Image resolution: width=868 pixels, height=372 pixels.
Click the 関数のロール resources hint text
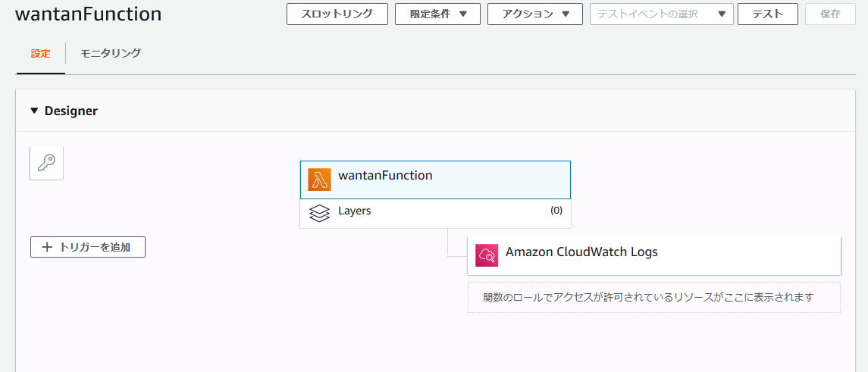649,298
